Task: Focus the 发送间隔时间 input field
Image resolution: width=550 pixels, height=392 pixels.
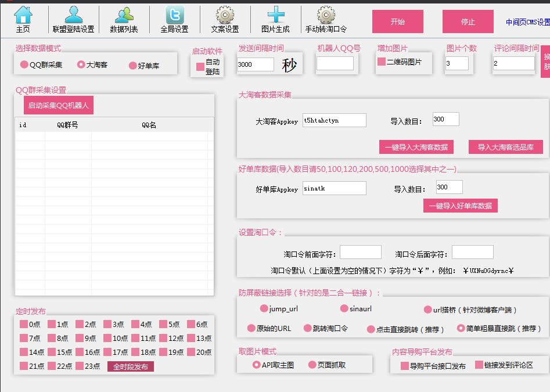Action: pyautogui.click(x=256, y=64)
